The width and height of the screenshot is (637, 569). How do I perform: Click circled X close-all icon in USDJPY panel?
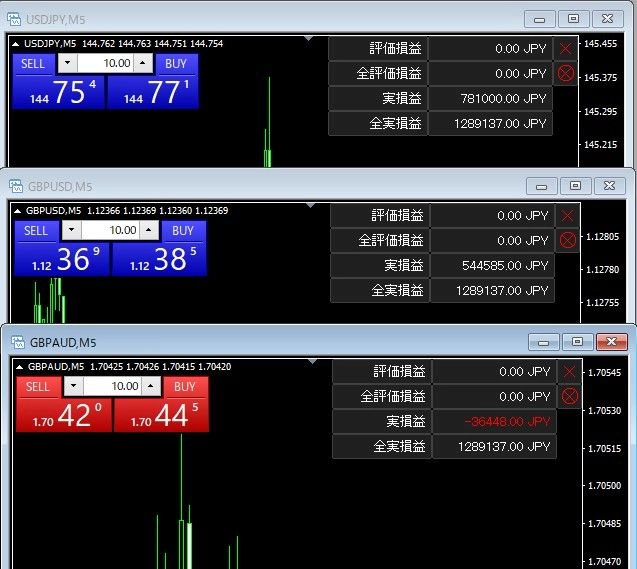[566, 74]
